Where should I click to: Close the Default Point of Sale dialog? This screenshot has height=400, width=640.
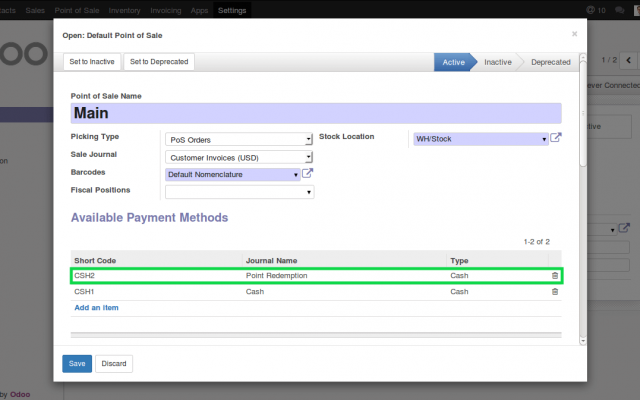(574, 34)
